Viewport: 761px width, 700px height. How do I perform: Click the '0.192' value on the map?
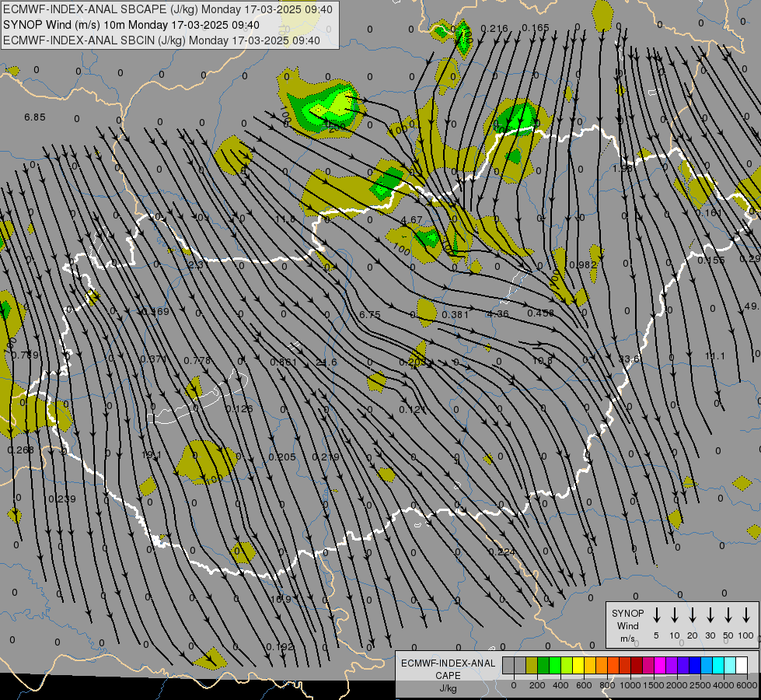[280, 646]
